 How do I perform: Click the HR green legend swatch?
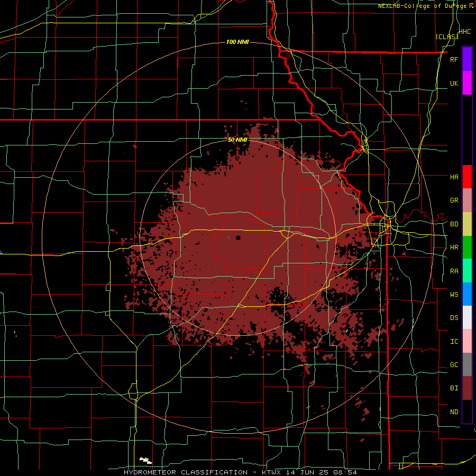coord(467,248)
